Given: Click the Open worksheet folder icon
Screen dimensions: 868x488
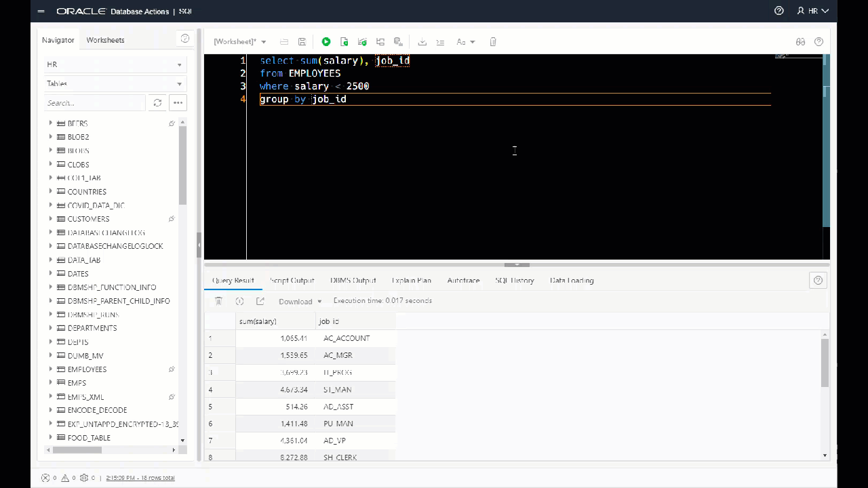Looking at the screenshot, I should [x=284, y=42].
